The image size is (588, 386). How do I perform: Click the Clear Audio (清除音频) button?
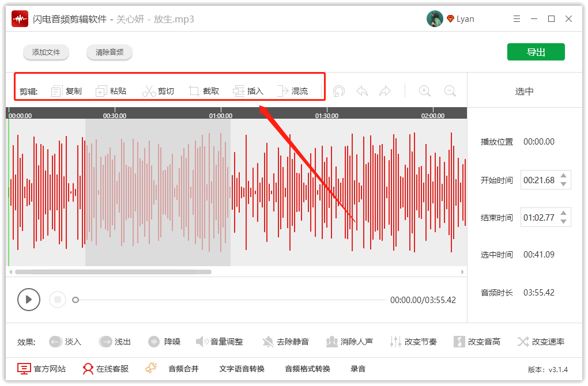coord(110,52)
